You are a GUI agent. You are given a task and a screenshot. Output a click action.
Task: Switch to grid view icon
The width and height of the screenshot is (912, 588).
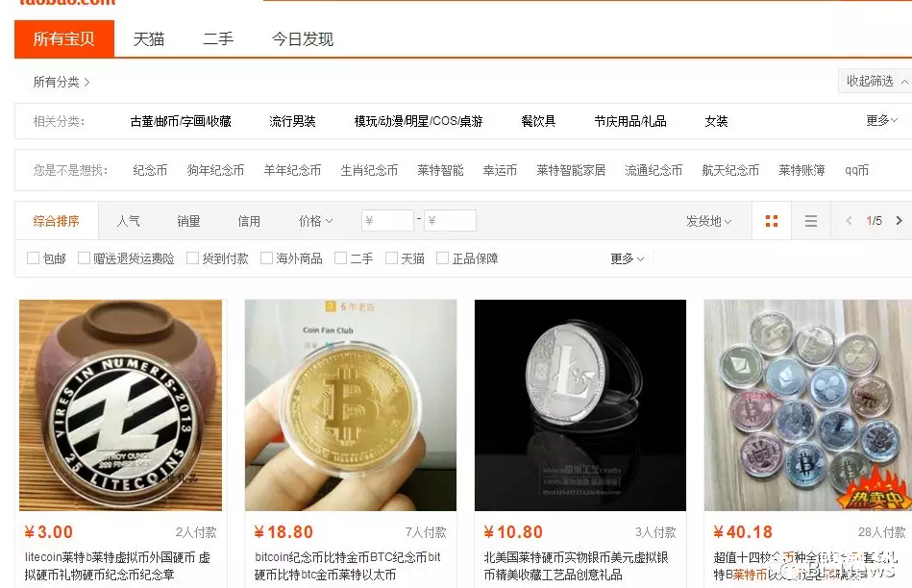tap(772, 221)
